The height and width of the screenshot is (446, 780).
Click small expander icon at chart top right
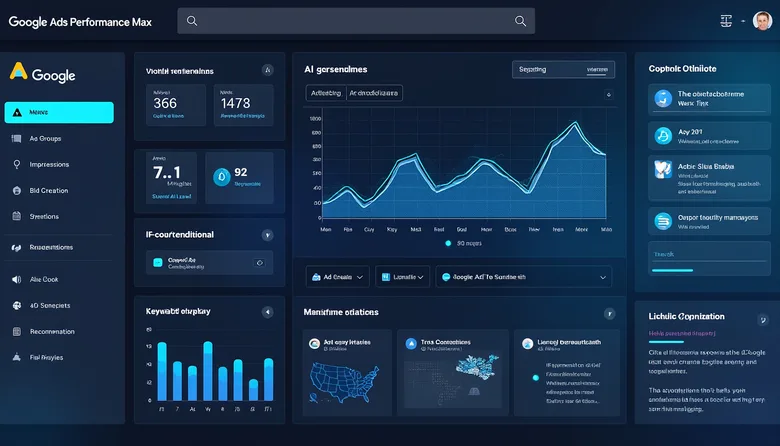(x=608, y=94)
